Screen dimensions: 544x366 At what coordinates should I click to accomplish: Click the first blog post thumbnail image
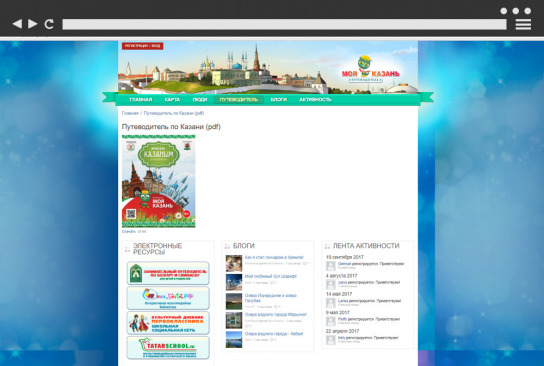234,263
